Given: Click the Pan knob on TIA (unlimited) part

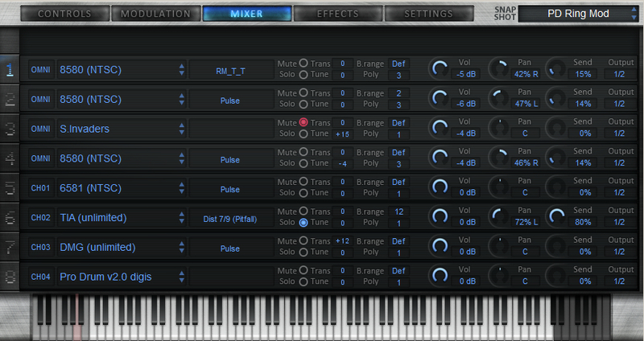Looking at the screenshot, I should pyautogui.click(x=499, y=217).
